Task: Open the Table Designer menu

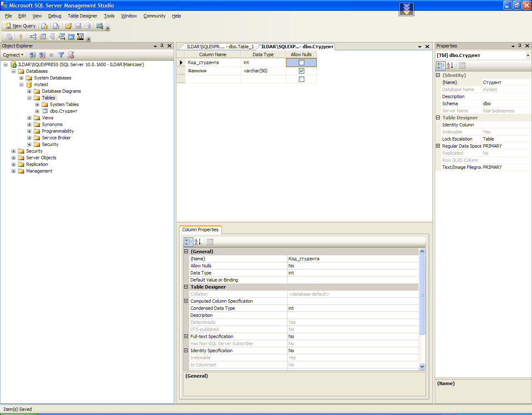Action: (82, 16)
